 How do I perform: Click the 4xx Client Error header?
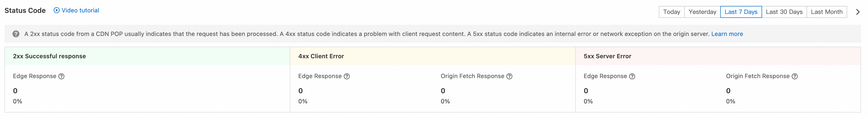coord(321,56)
